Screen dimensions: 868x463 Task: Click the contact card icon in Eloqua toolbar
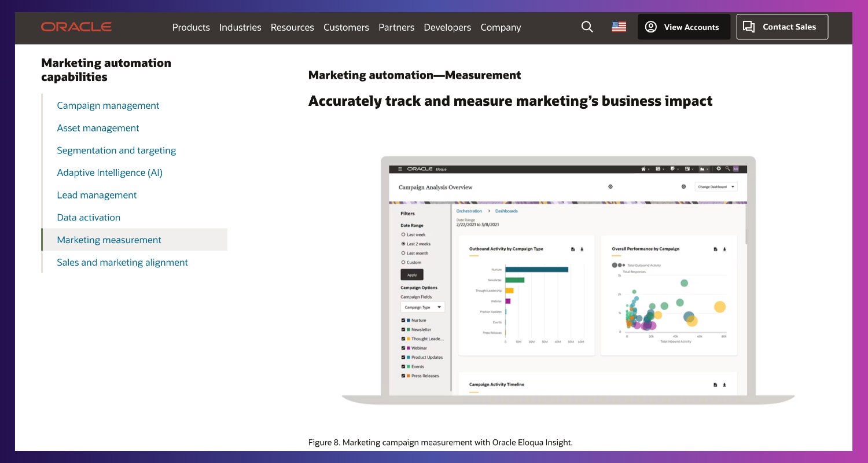pyautogui.click(x=687, y=169)
